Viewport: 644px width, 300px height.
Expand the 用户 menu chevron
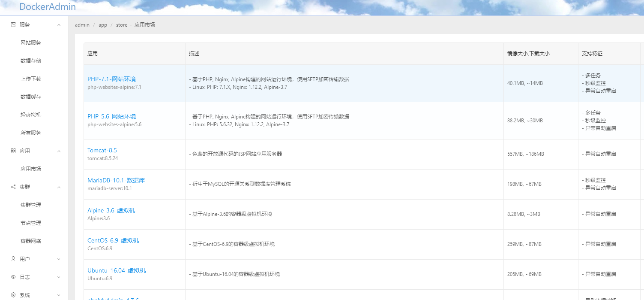pyautogui.click(x=59, y=259)
